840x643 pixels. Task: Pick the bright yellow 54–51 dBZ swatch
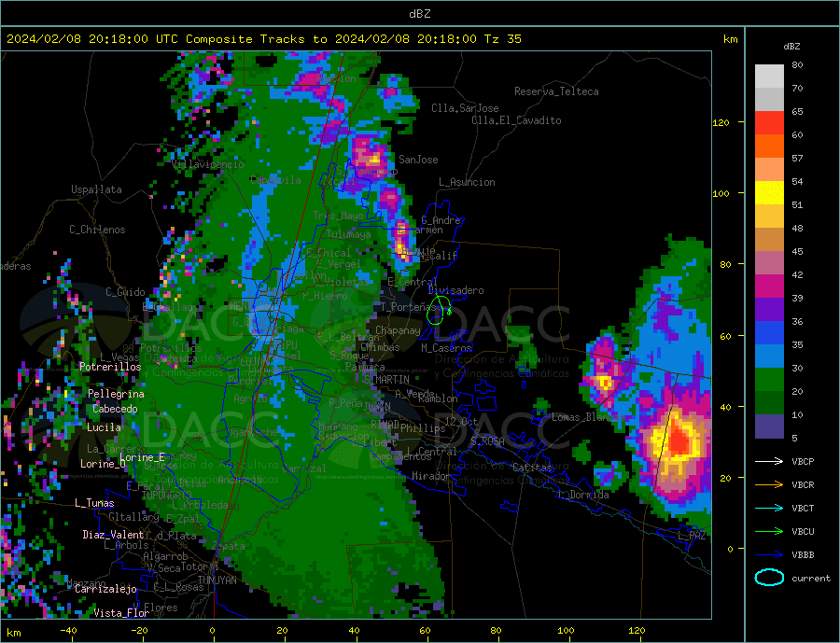coord(769,193)
